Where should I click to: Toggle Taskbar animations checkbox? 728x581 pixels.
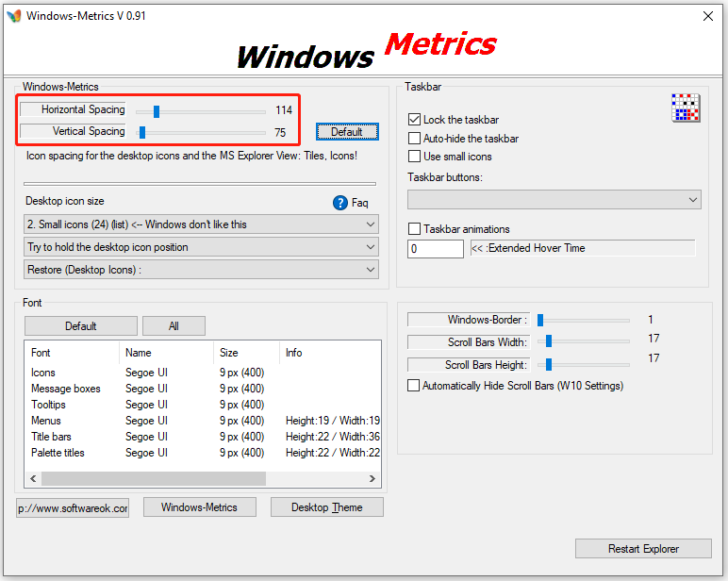click(x=414, y=229)
